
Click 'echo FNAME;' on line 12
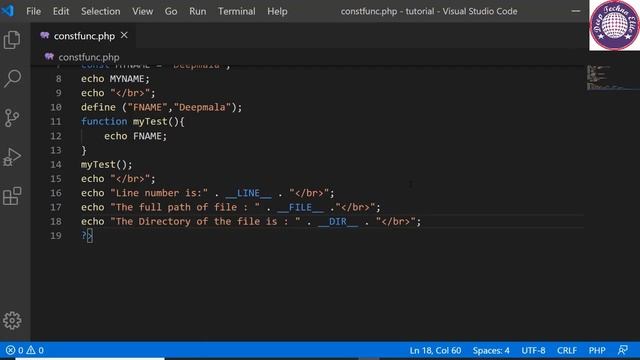[x=135, y=136]
